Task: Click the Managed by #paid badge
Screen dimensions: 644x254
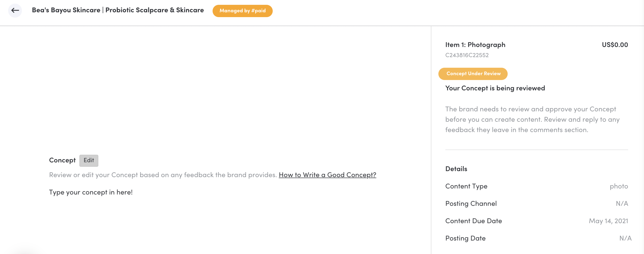Action: [242, 11]
